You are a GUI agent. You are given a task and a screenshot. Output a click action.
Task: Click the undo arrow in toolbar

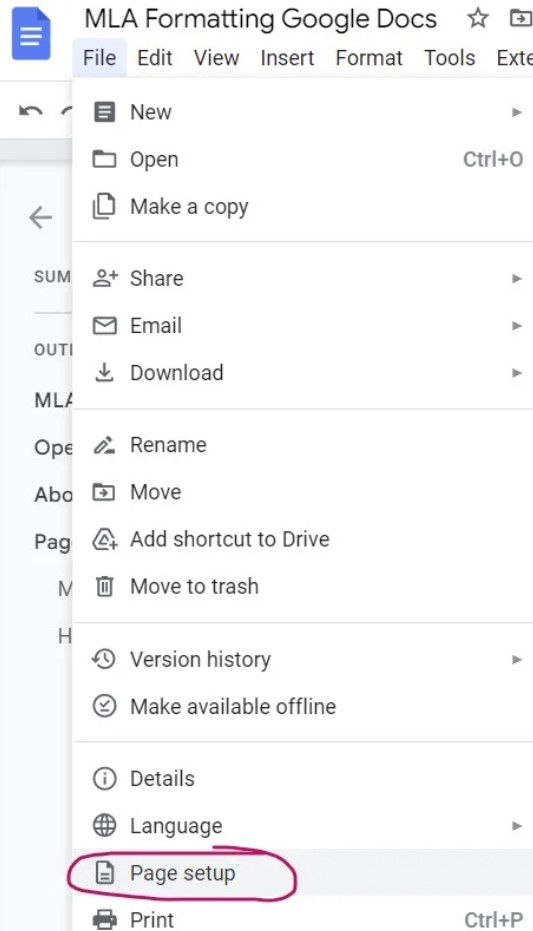tap(31, 111)
